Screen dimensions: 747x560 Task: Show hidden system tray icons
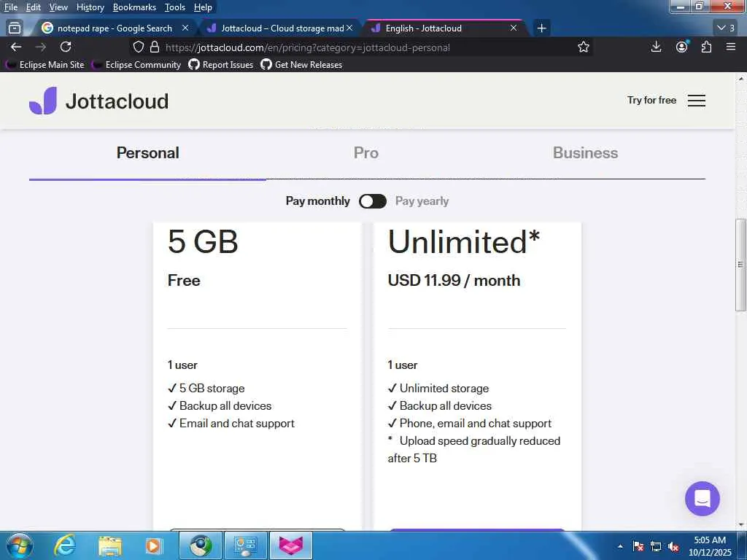coord(620,546)
